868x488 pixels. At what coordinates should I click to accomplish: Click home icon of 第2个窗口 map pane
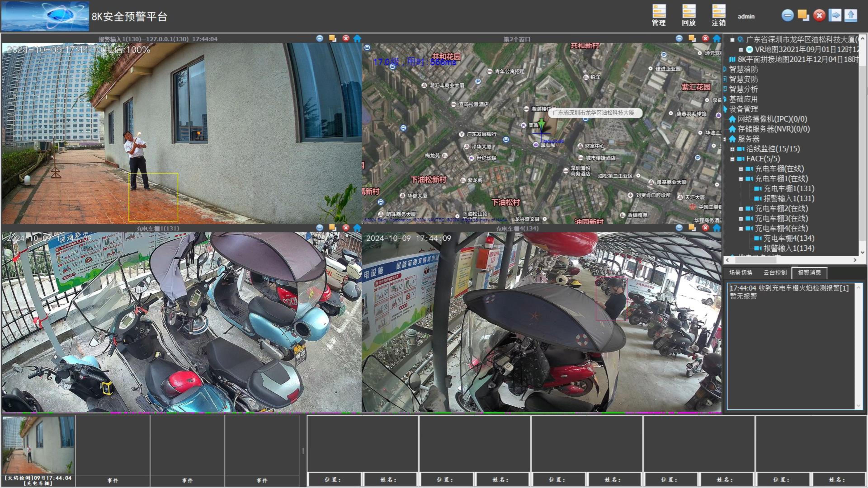click(717, 39)
